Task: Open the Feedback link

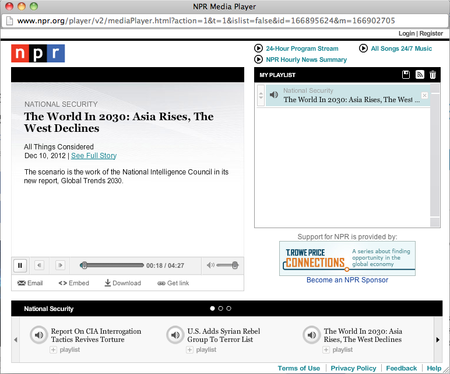Action: pyautogui.click(x=401, y=368)
